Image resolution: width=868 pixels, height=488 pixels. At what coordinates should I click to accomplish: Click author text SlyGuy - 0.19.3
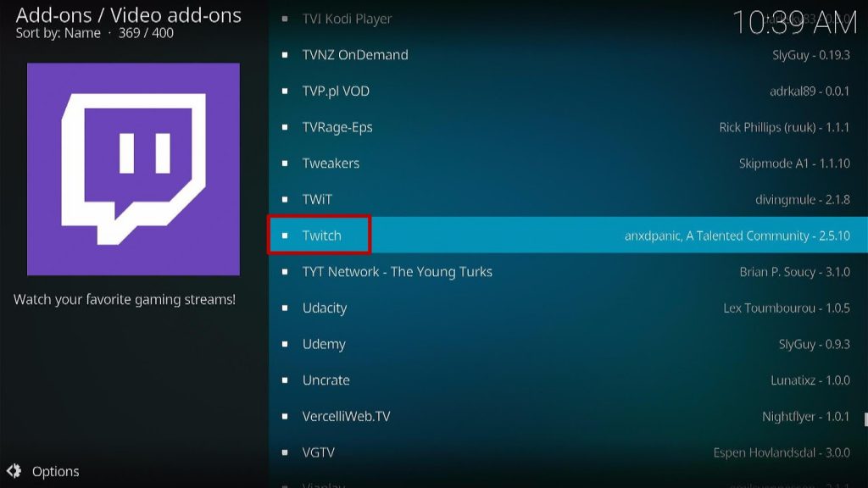(811, 55)
